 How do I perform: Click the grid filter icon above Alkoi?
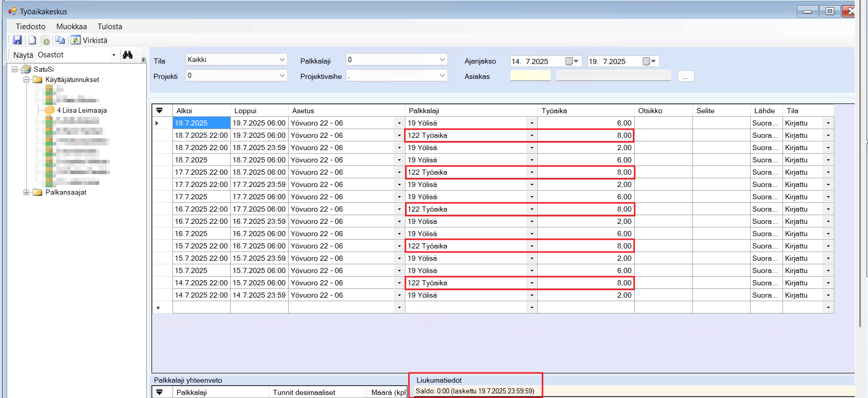pos(159,111)
